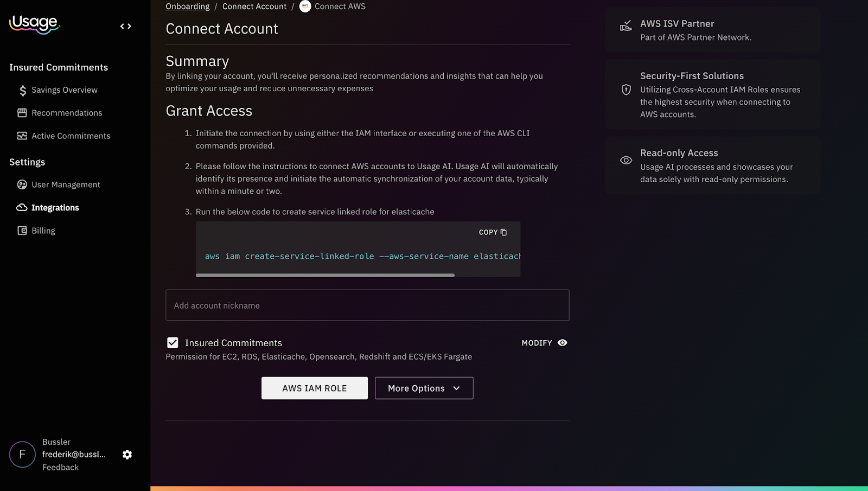Select Integrations in the sidebar
The height and width of the screenshot is (491, 868).
(55, 208)
